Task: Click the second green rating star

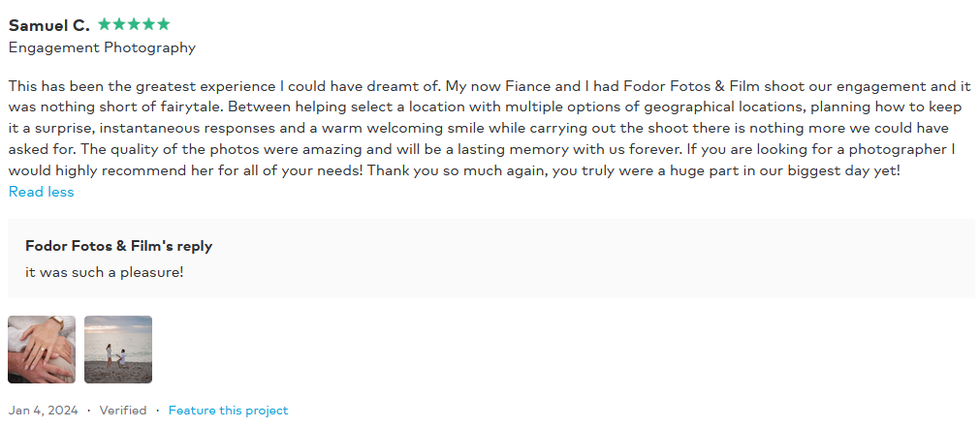Action: (x=119, y=24)
